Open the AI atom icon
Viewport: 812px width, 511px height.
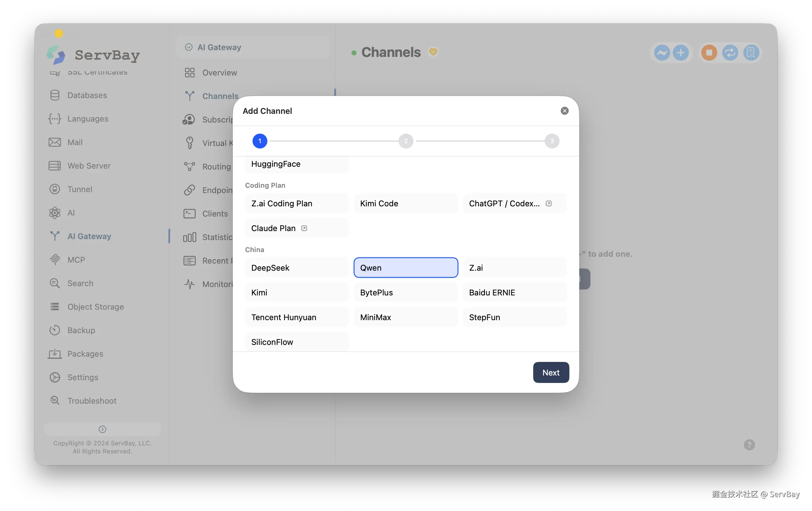click(55, 213)
